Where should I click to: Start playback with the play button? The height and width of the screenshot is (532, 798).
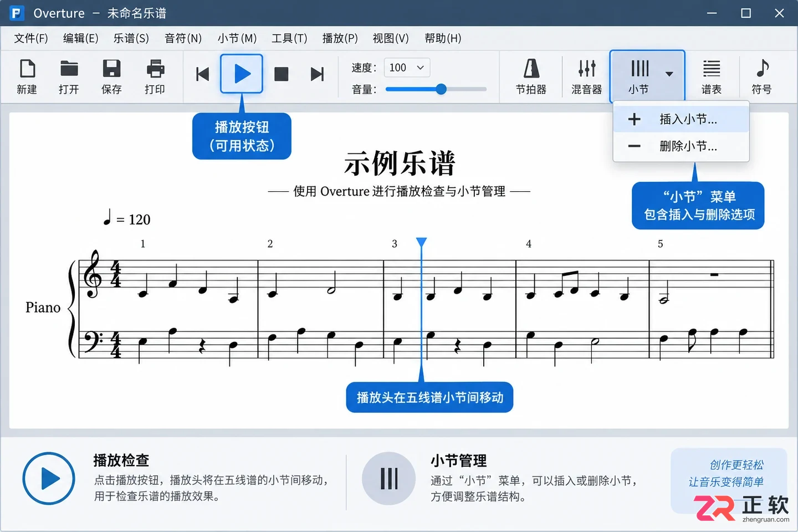pyautogui.click(x=242, y=74)
